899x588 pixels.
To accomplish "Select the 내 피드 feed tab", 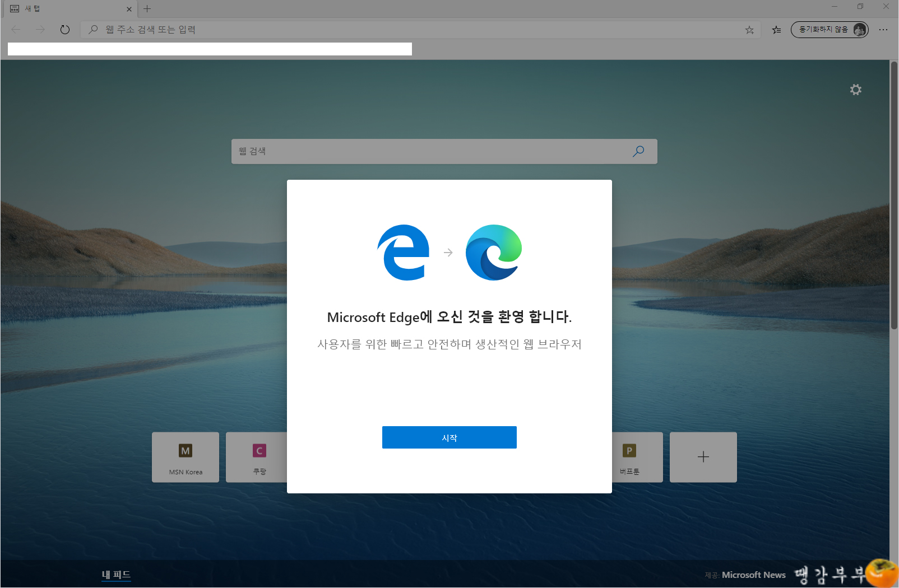I will tap(116, 575).
